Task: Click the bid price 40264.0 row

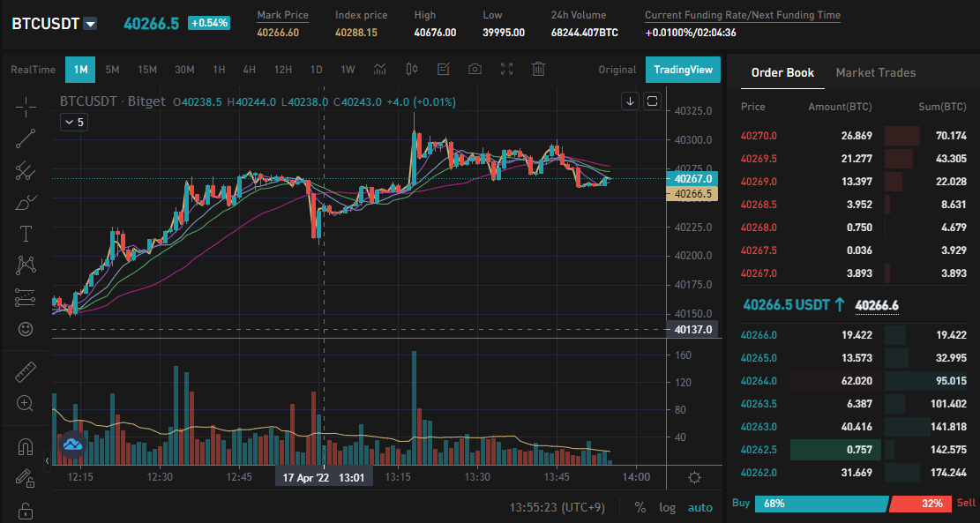Action: tap(853, 380)
